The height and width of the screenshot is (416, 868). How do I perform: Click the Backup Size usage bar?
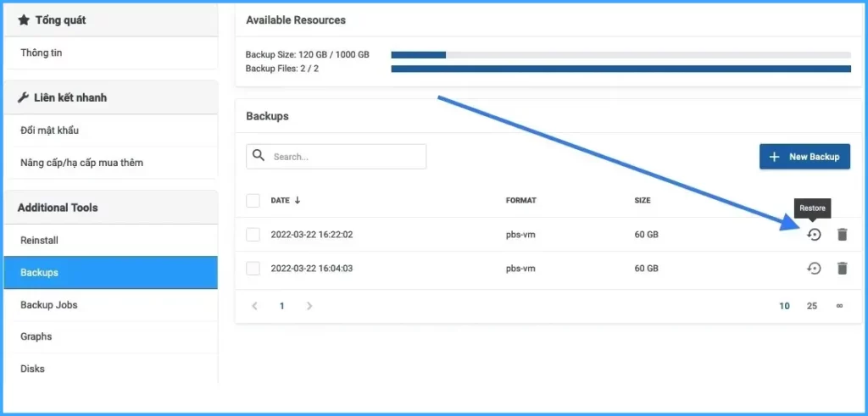pos(620,55)
